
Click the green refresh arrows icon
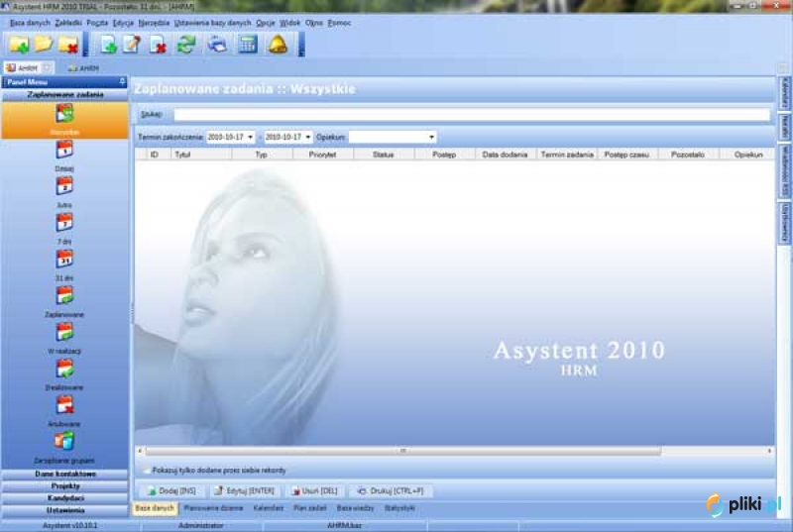coord(186,45)
